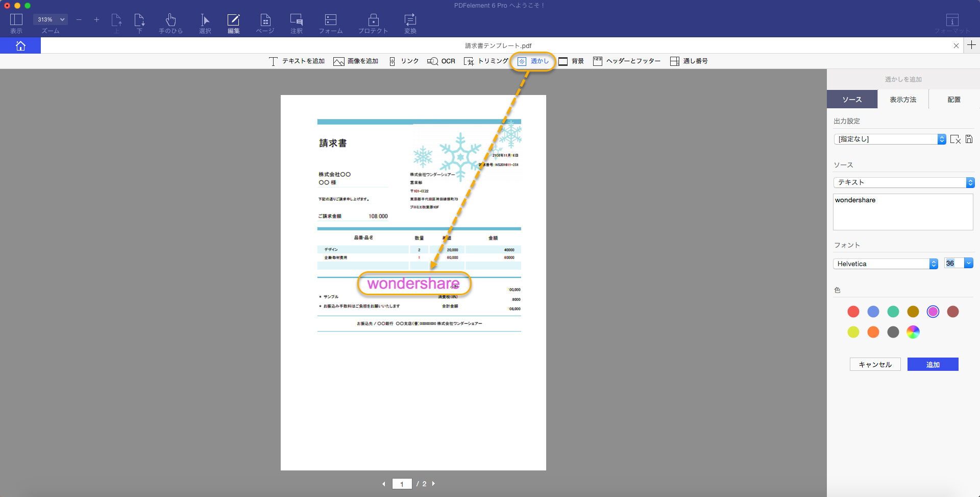Click the キャンセル cancel button
Viewport: 980px width, 497px height.
coord(875,364)
